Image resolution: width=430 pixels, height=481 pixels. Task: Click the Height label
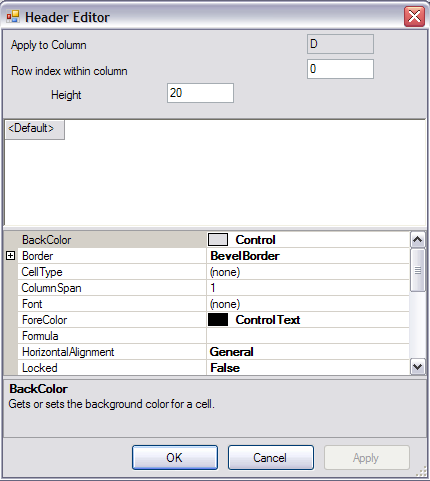pos(66,95)
